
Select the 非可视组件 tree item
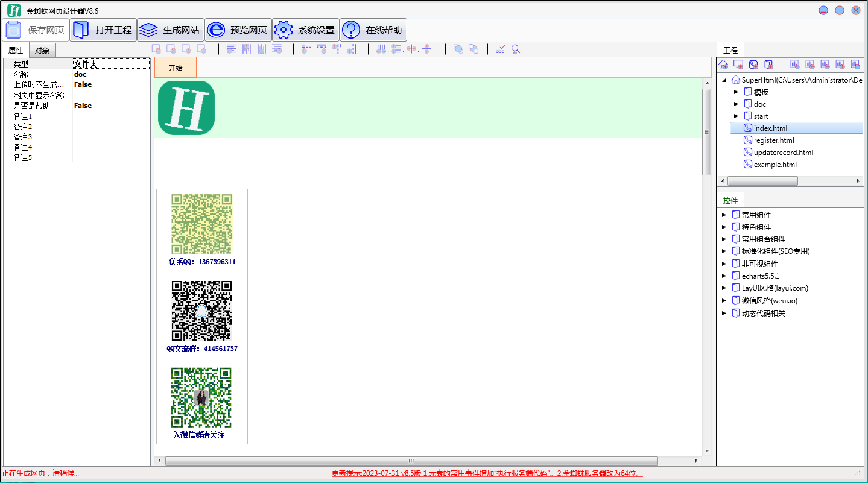(x=760, y=264)
